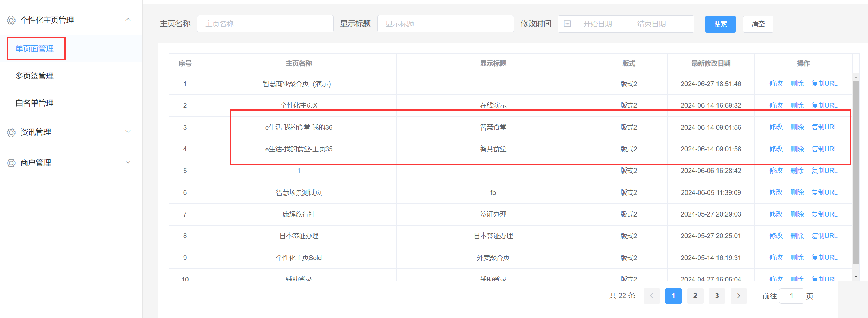Click the gear icon beside 商户管理
This screenshot has height=318, width=868.
pyautogui.click(x=11, y=163)
